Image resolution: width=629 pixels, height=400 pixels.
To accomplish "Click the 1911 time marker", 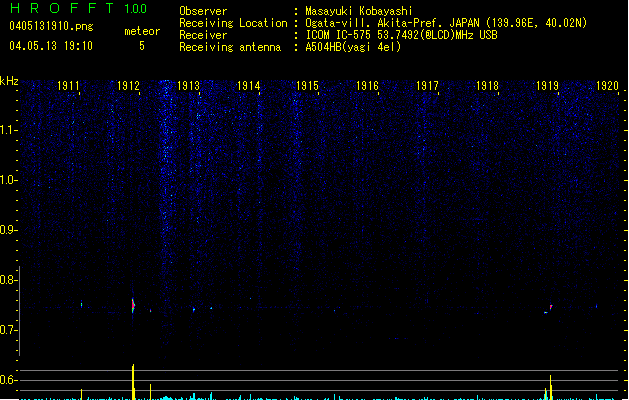I will pos(68,86).
